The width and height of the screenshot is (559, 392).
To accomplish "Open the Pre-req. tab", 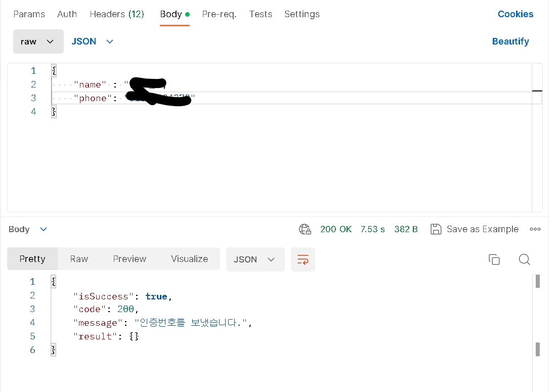I will click(x=219, y=14).
